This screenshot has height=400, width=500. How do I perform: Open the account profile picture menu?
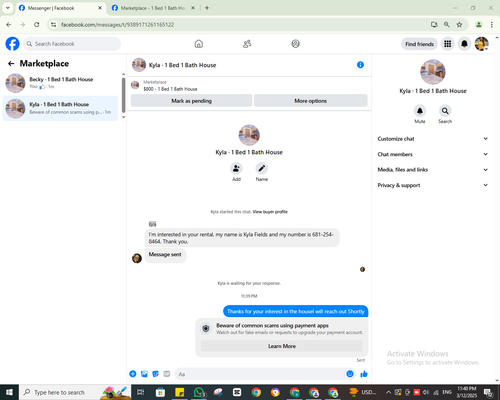[x=482, y=44]
